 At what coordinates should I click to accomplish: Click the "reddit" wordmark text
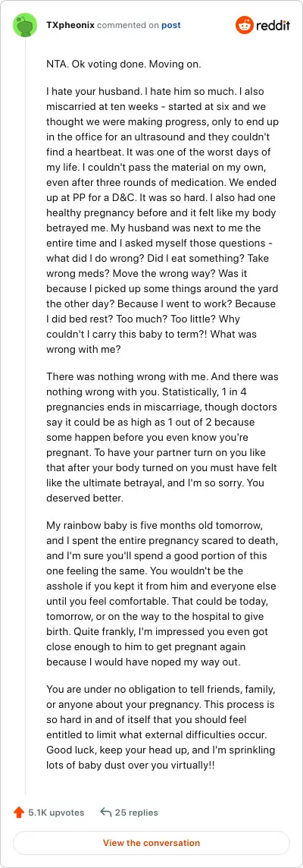pyautogui.click(x=273, y=26)
